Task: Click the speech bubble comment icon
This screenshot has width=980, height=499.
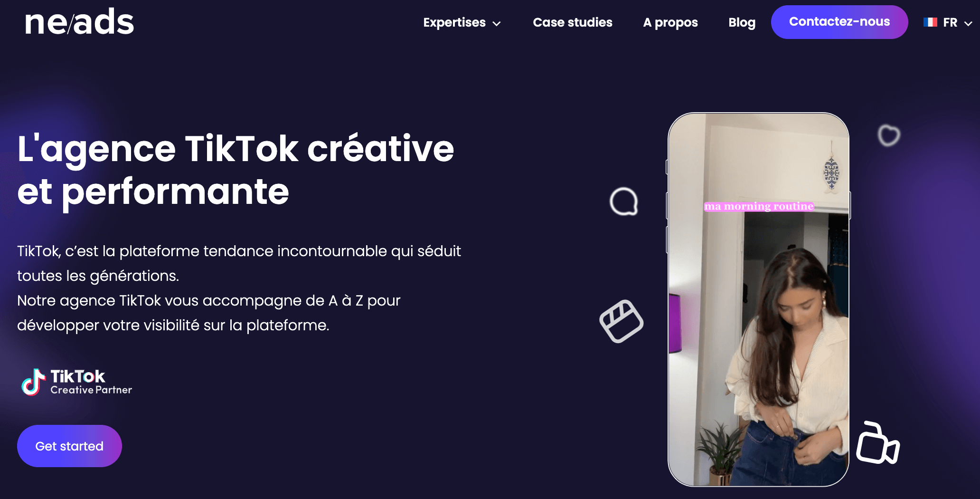Action: 623,202
